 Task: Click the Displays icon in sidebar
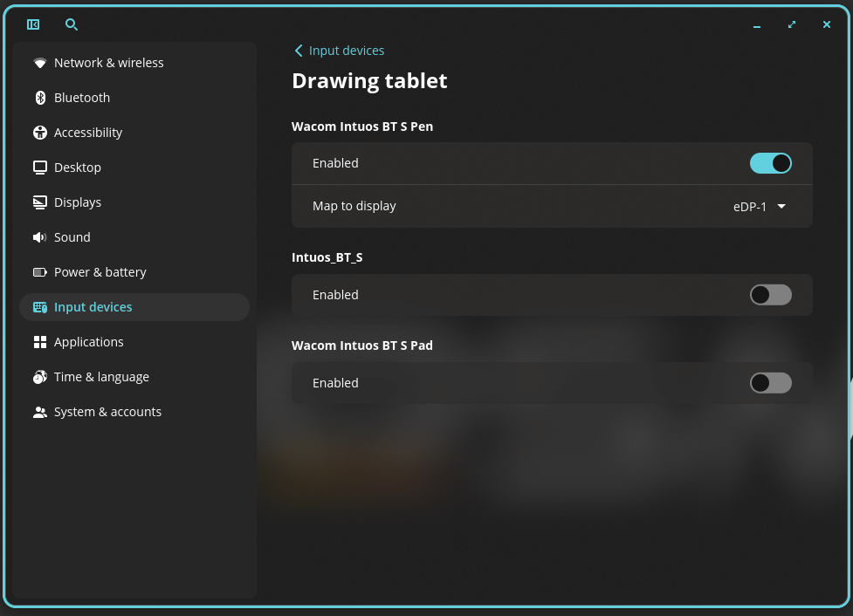(x=39, y=202)
